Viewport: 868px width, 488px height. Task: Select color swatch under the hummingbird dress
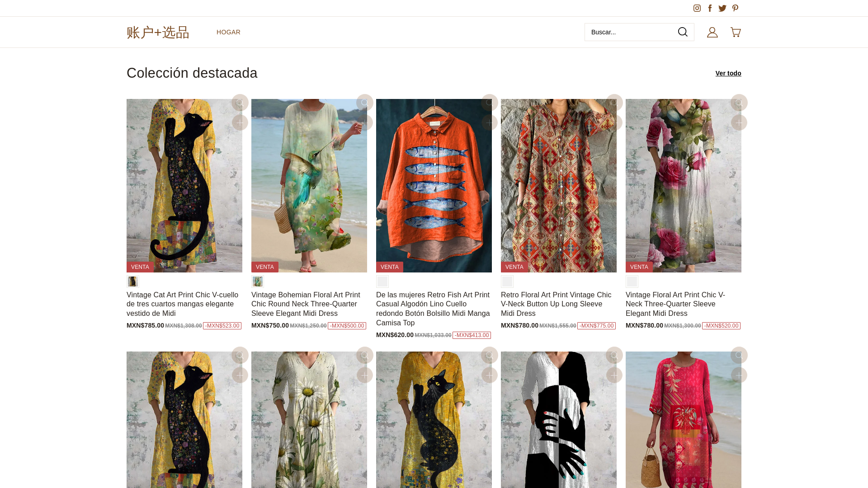(x=258, y=282)
